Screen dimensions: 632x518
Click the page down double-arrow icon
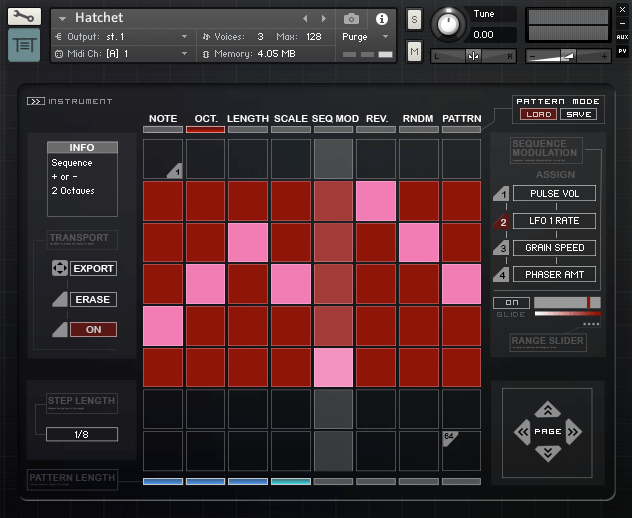point(546,454)
